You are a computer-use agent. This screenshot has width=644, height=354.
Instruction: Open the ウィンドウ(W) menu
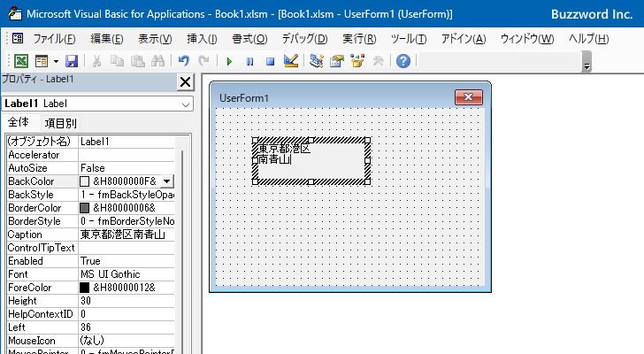(x=527, y=39)
